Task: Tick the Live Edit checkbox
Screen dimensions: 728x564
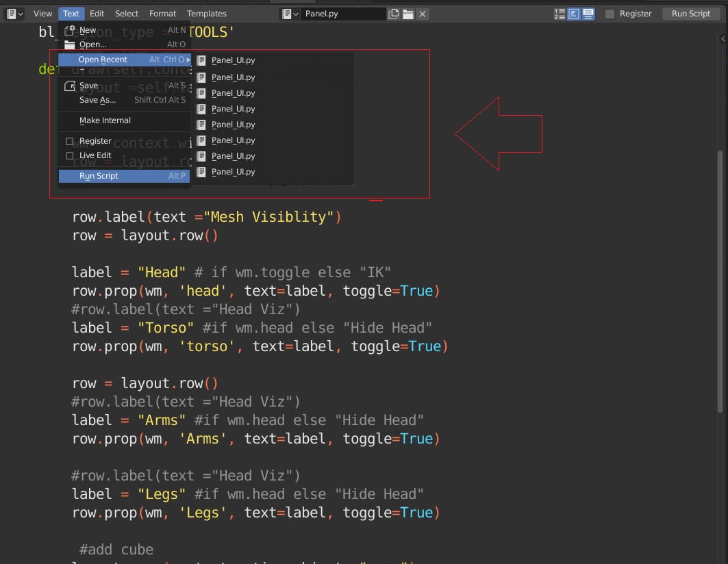Action: [x=70, y=155]
